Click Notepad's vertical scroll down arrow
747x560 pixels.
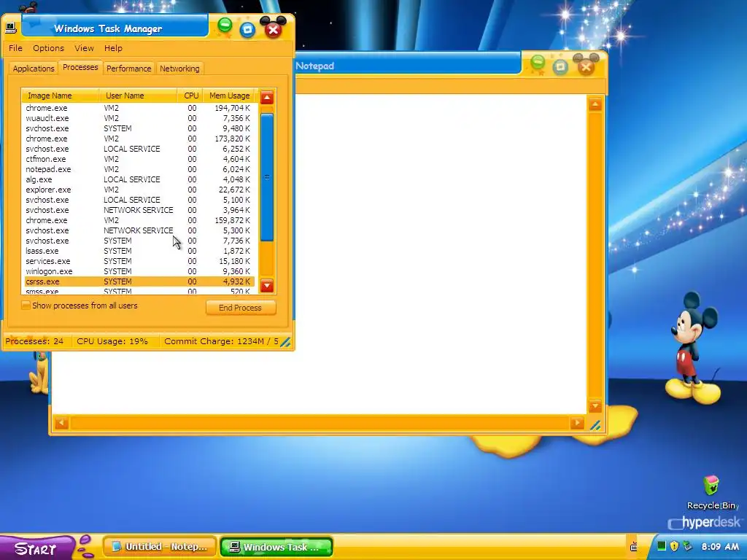point(595,405)
